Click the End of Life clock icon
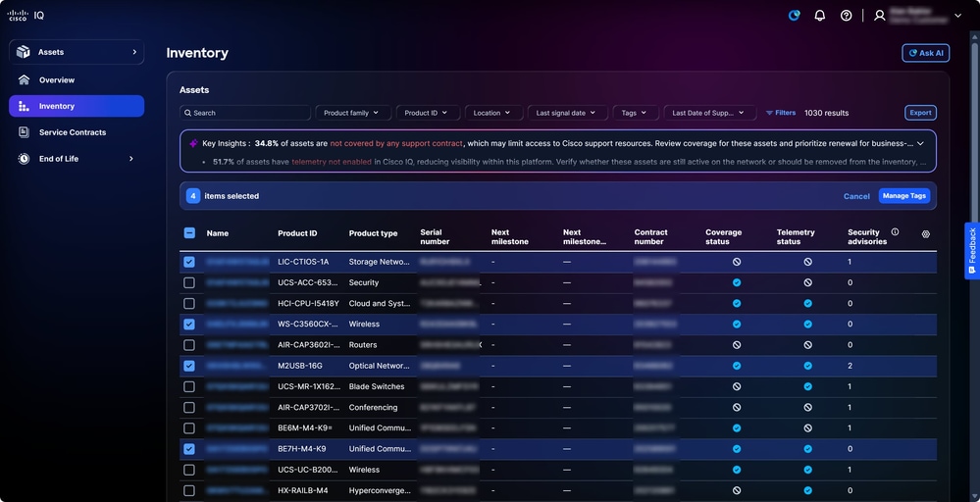 tap(24, 159)
